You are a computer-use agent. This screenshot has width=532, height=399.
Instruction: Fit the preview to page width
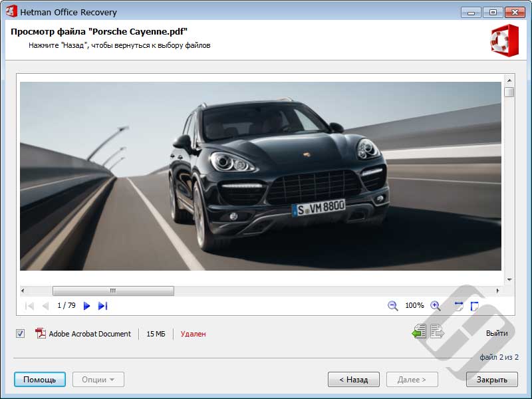point(458,306)
